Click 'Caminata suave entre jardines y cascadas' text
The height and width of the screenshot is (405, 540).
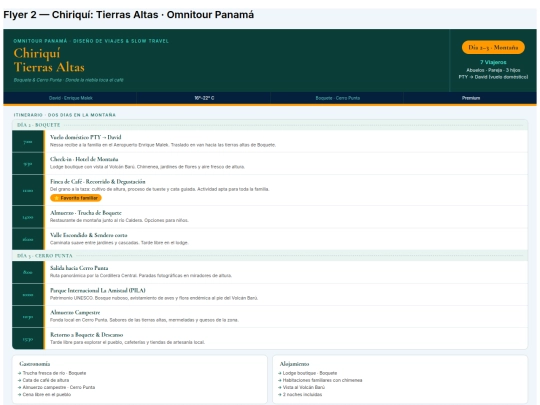point(119,243)
